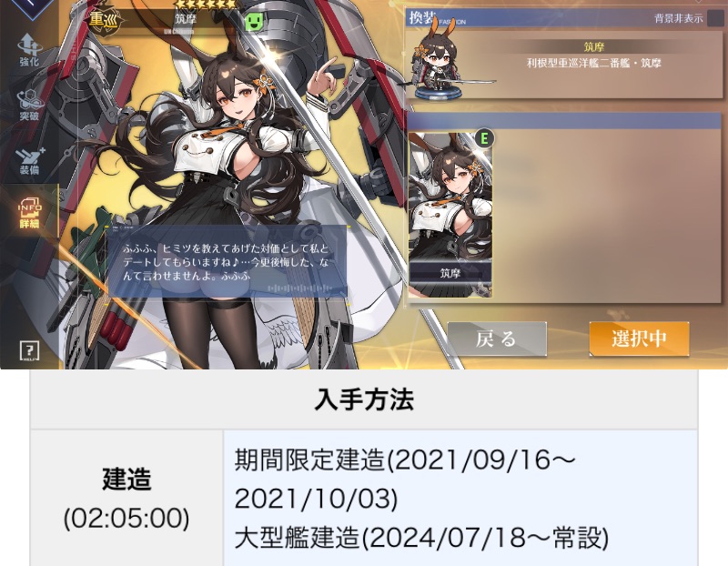The height and width of the screenshot is (566, 728).
Task: Select the 突破 limit break icon
Action: [x=29, y=105]
